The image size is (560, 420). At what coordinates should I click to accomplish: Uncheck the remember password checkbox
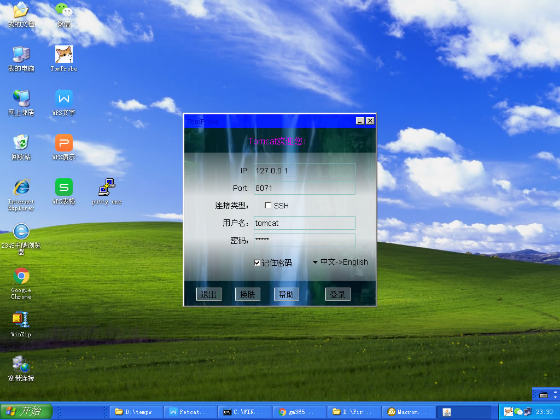[257, 263]
